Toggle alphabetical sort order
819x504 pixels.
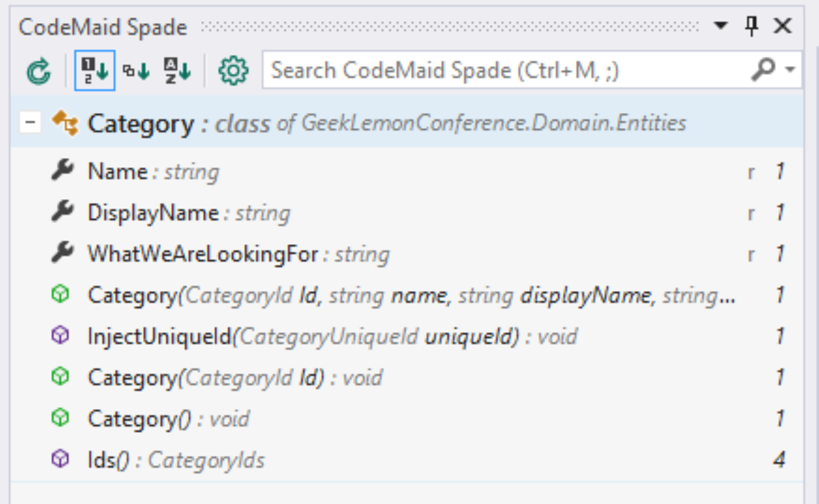(177, 71)
